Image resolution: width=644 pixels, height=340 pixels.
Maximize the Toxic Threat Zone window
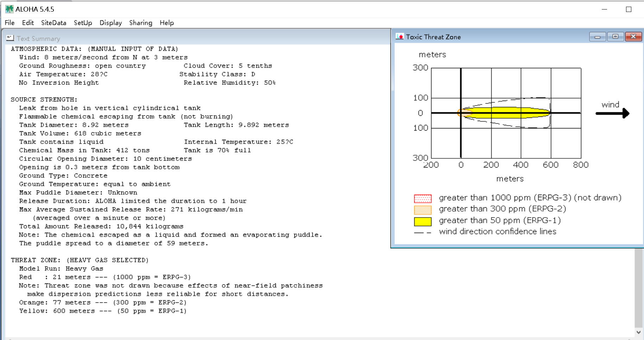pyautogui.click(x=615, y=37)
